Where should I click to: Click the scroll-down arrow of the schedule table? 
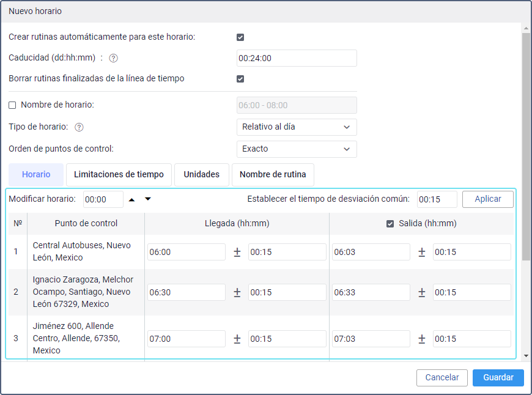click(x=525, y=355)
